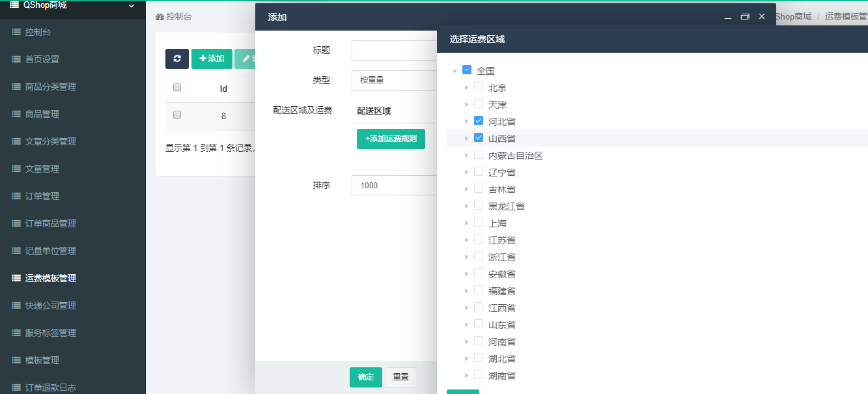Uncheck the 河北省 checkbox

(479, 121)
